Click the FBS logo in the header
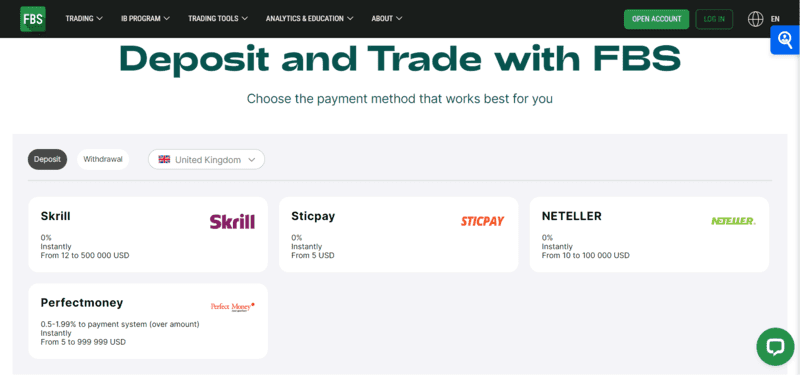This screenshot has width=800, height=375. [x=33, y=19]
